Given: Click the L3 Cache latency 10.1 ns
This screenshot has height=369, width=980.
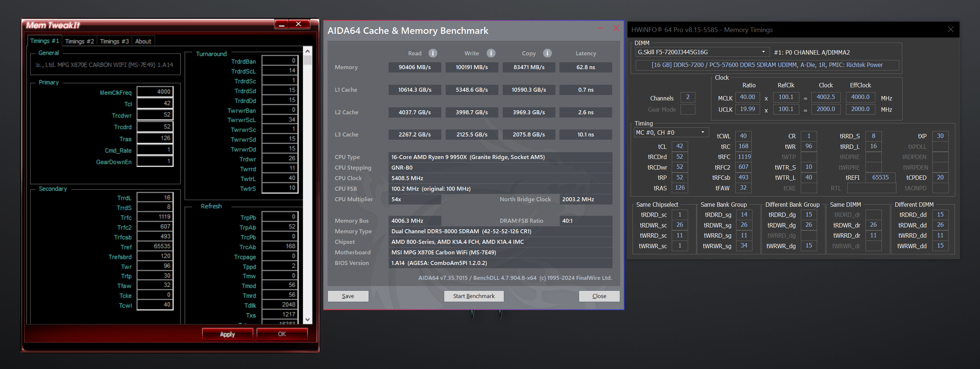Looking at the screenshot, I should point(586,134).
